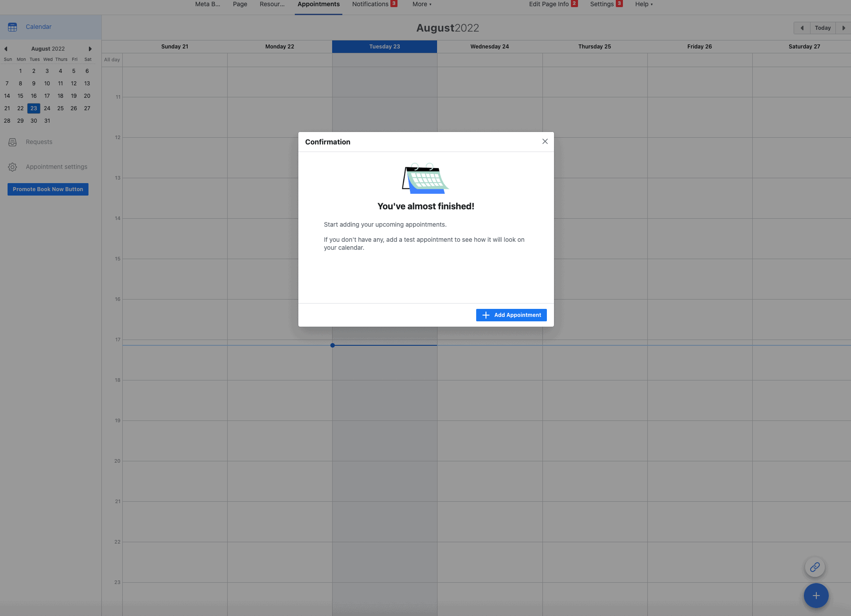The width and height of the screenshot is (851, 616).
Task: Select August 31 in mini calendar
Action: 47,121
